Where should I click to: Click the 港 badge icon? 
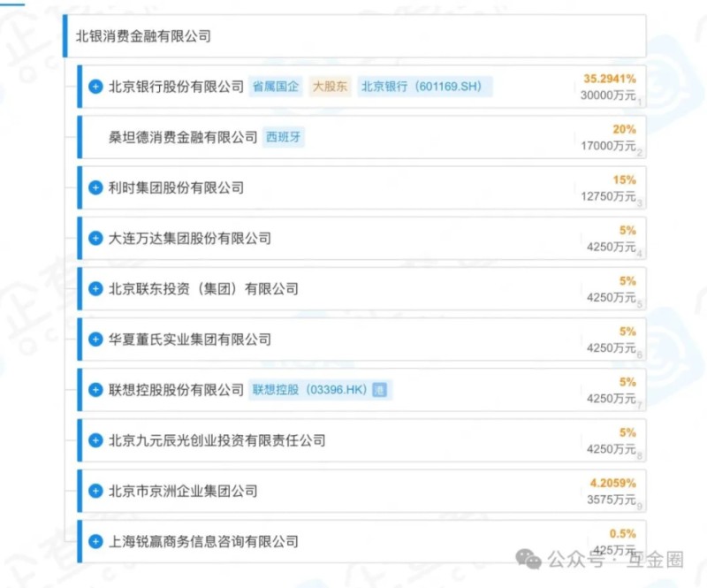380,389
